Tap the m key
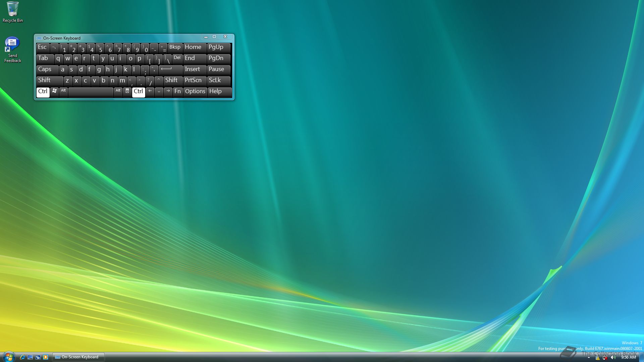This screenshot has height=362, width=644. (122, 81)
